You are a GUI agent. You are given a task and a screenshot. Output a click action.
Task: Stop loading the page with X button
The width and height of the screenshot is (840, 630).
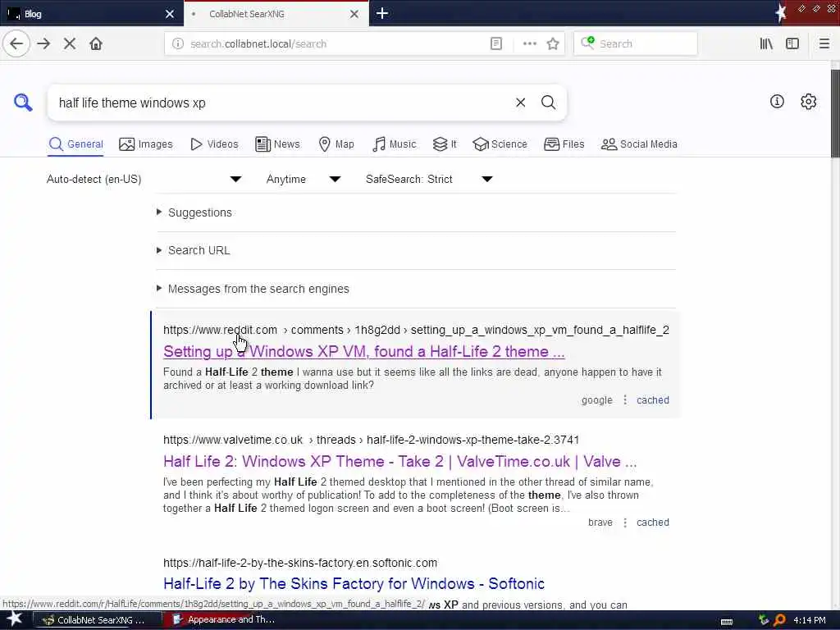(x=70, y=44)
